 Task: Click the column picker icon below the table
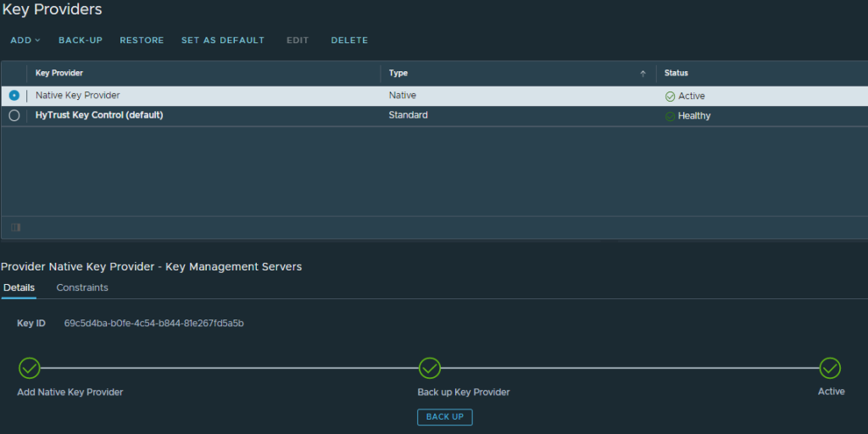[16, 227]
